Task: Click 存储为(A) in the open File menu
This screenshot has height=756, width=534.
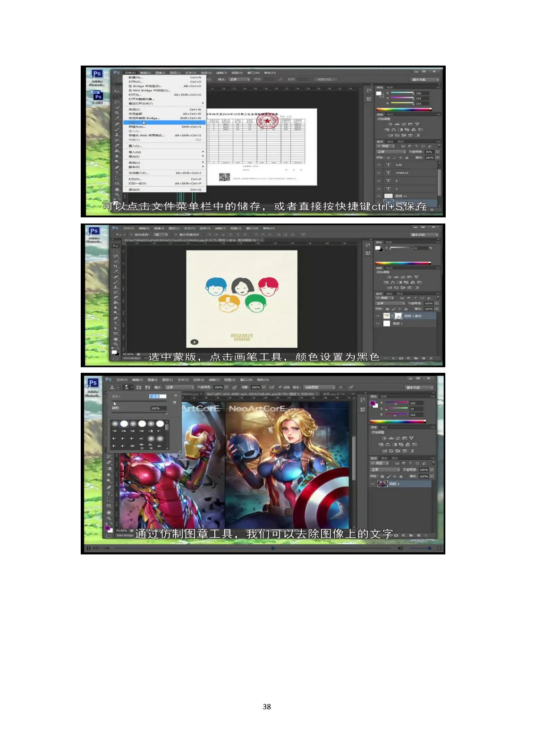Action: [164, 127]
